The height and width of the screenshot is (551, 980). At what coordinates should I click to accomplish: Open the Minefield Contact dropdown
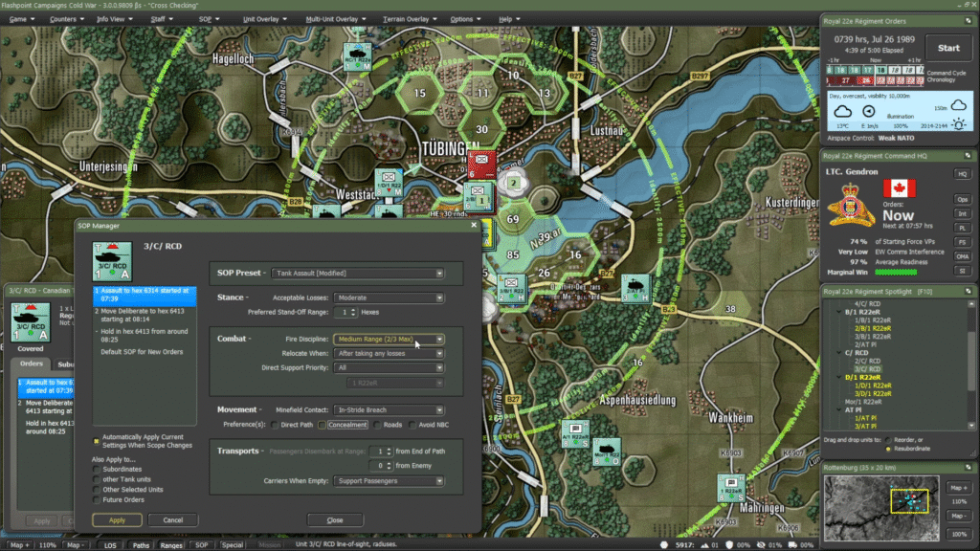click(x=389, y=409)
